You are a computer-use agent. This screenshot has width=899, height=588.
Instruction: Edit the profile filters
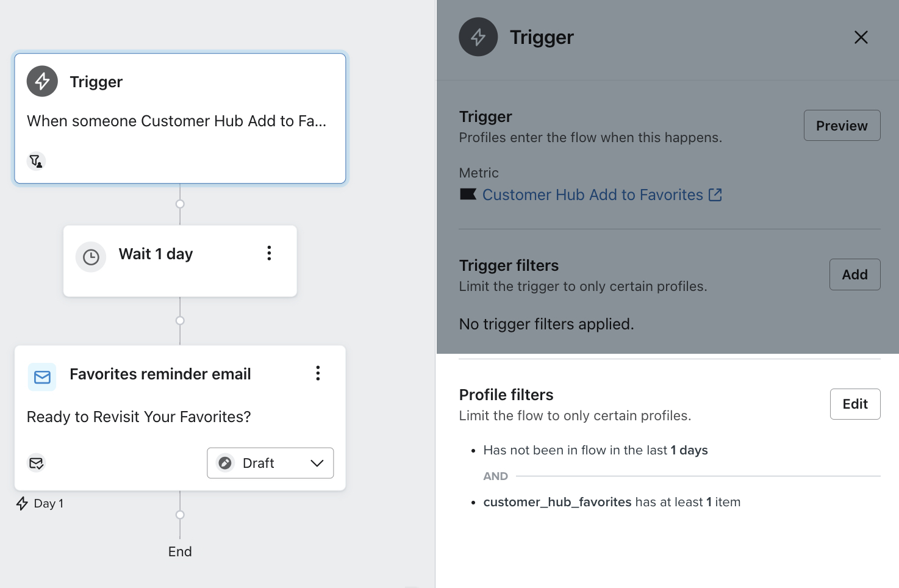854,404
